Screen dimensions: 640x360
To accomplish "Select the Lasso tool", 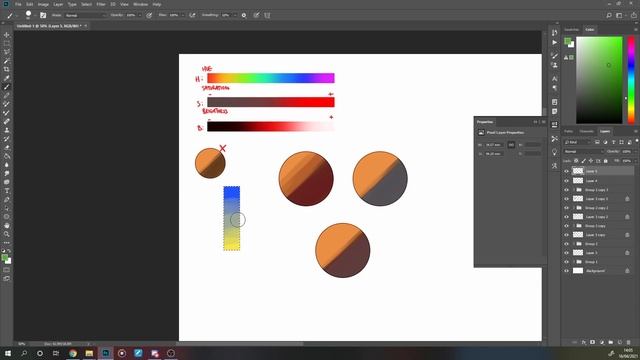I will (x=7, y=52).
